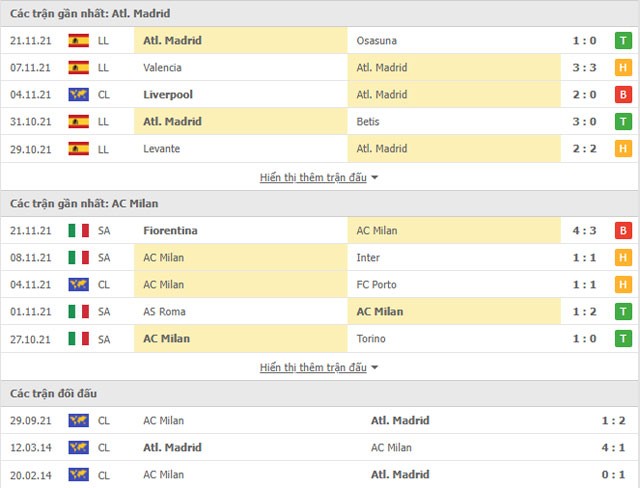640x488 pixels.
Task: Click the Champions League icon for Liverpool match
Action: click(x=79, y=95)
